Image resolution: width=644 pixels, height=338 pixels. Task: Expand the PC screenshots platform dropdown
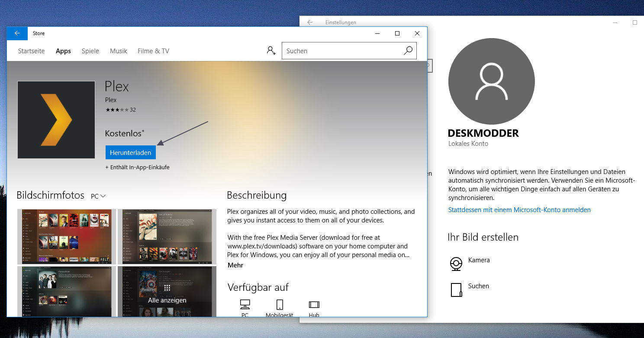point(98,196)
